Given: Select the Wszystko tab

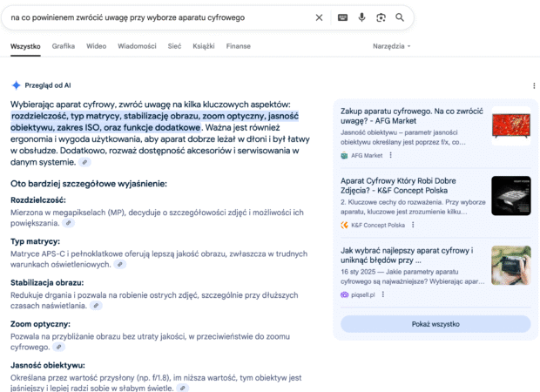Looking at the screenshot, I should (x=25, y=46).
